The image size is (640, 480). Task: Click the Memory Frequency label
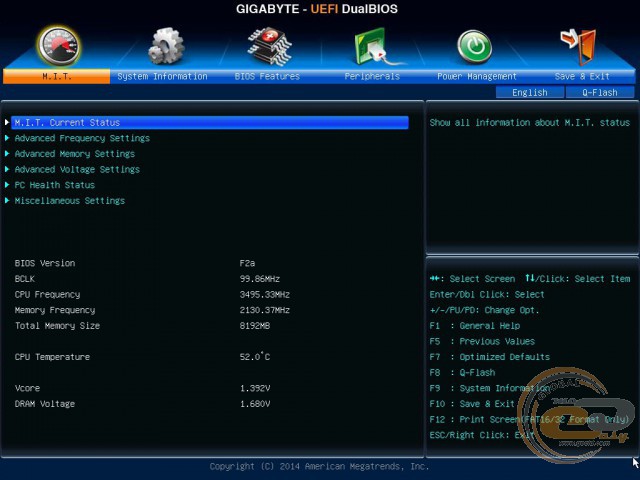[55, 310]
